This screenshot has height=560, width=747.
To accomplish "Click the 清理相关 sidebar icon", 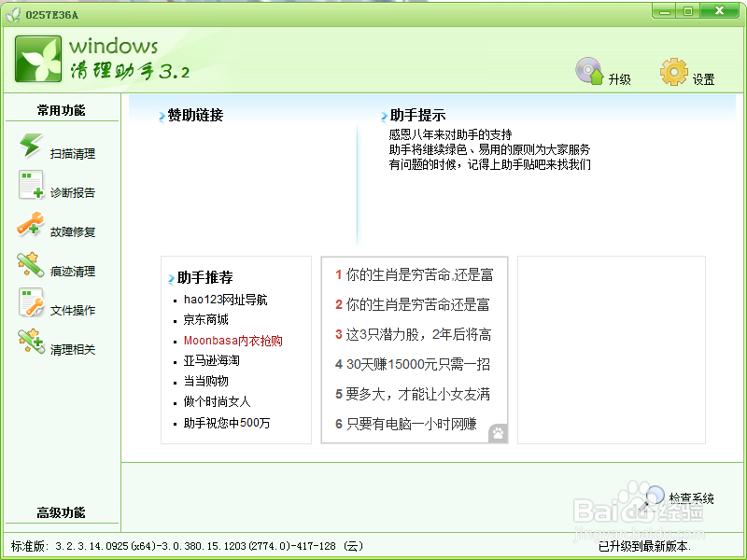I will (31, 341).
